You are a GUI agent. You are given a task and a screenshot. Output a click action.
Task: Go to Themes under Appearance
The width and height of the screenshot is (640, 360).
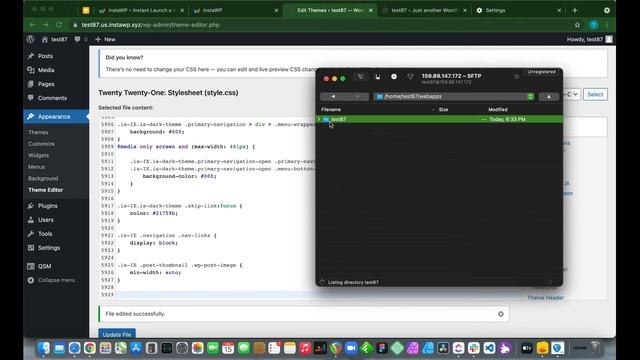tap(38, 132)
